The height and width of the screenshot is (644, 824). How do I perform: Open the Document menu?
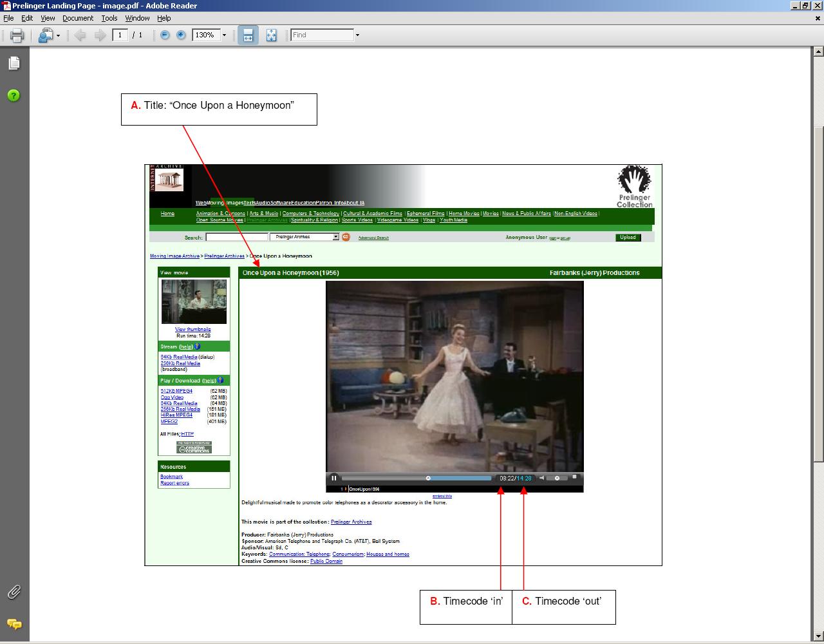point(78,18)
